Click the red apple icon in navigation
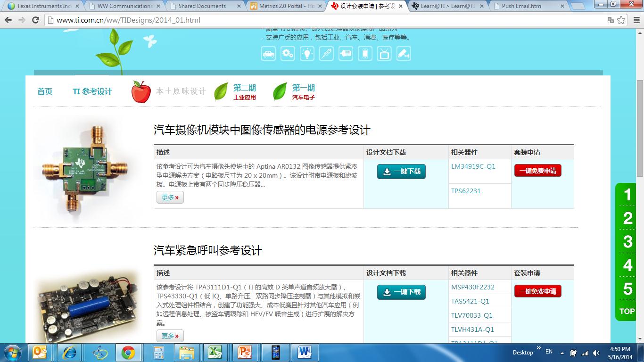644x362 pixels. pos(141,91)
